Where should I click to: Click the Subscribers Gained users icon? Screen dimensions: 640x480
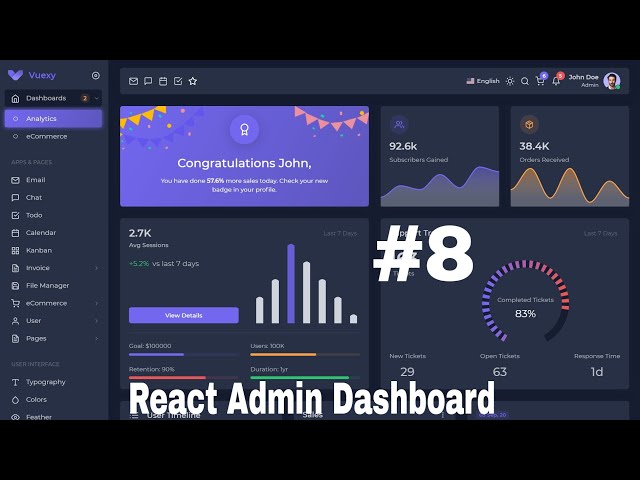(x=399, y=124)
